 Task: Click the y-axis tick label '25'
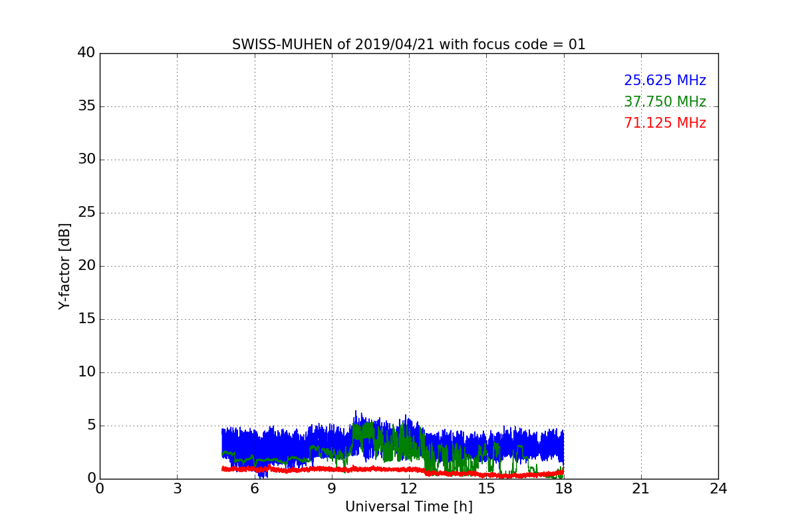click(x=86, y=212)
